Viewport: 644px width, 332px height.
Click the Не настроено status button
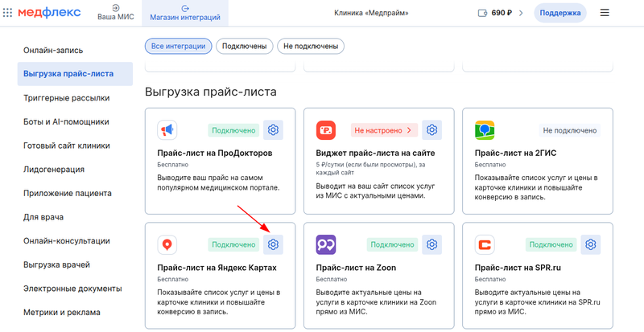pos(383,130)
